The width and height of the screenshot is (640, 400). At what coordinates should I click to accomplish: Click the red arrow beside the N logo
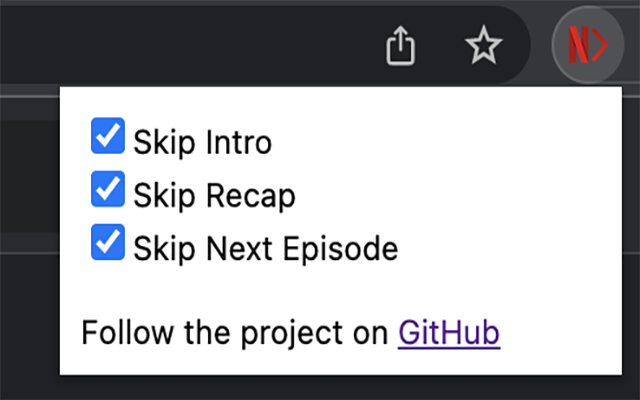click(x=600, y=44)
